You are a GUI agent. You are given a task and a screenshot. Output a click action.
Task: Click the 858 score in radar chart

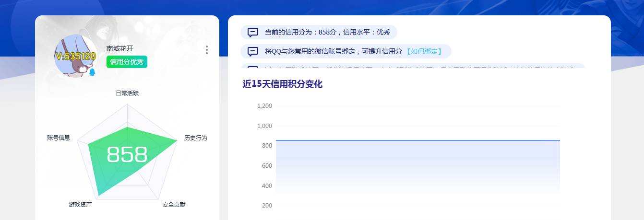click(x=127, y=154)
